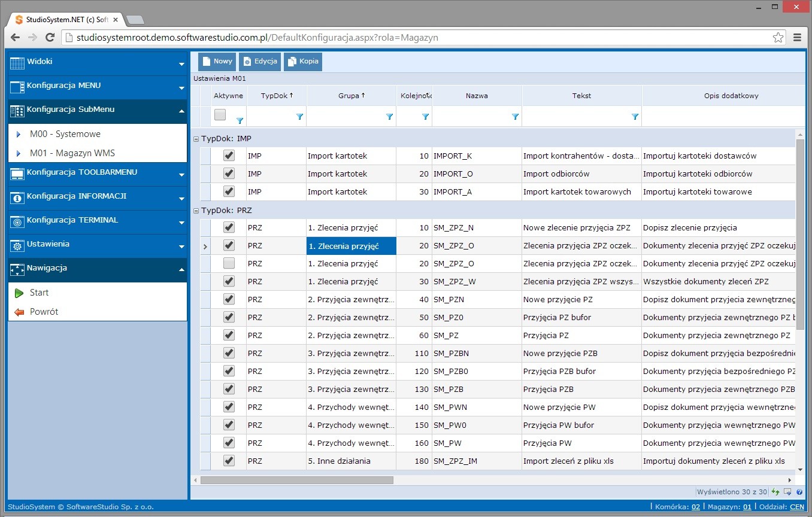Click the filter funnel icon under Aktywne

(x=240, y=120)
